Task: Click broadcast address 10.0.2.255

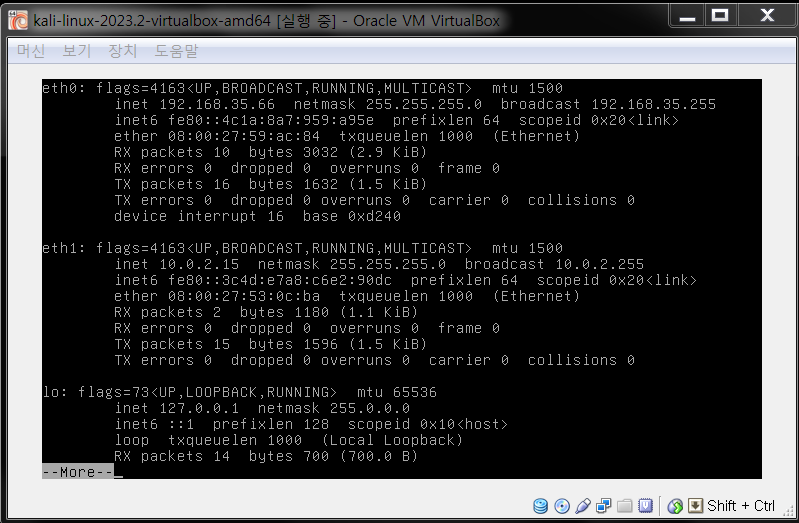Action: tap(600, 264)
